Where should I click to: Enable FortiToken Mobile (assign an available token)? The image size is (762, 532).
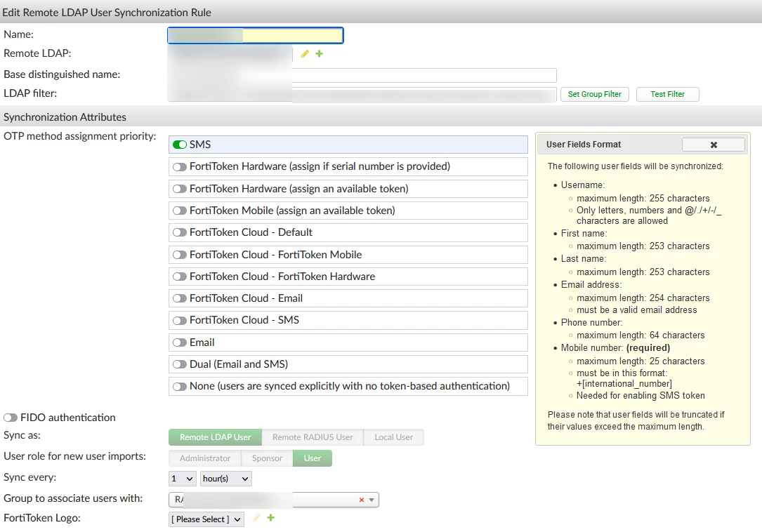[x=180, y=211]
